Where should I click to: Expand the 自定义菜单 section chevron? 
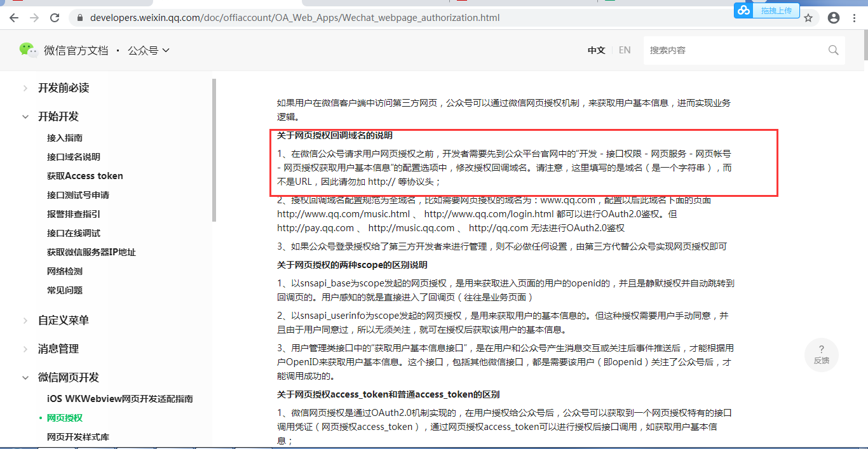(x=25, y=321)
